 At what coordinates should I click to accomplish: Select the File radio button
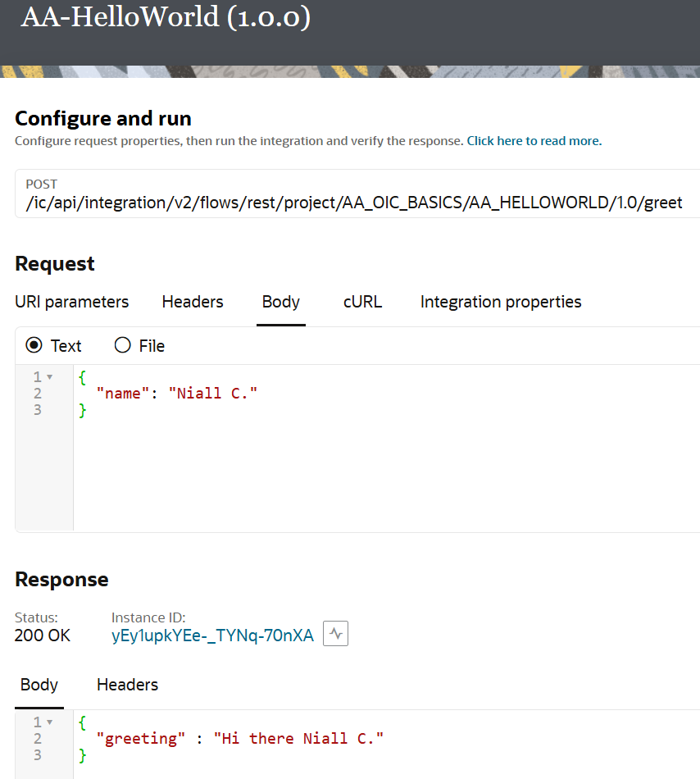tap(123, 345)
